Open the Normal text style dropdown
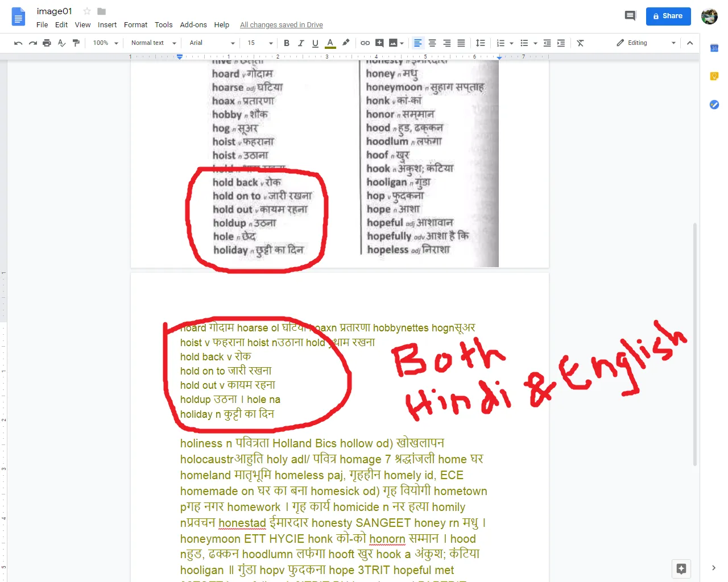Image resolution: width=728 pixels, height=582 pixels. coord(154,43)
